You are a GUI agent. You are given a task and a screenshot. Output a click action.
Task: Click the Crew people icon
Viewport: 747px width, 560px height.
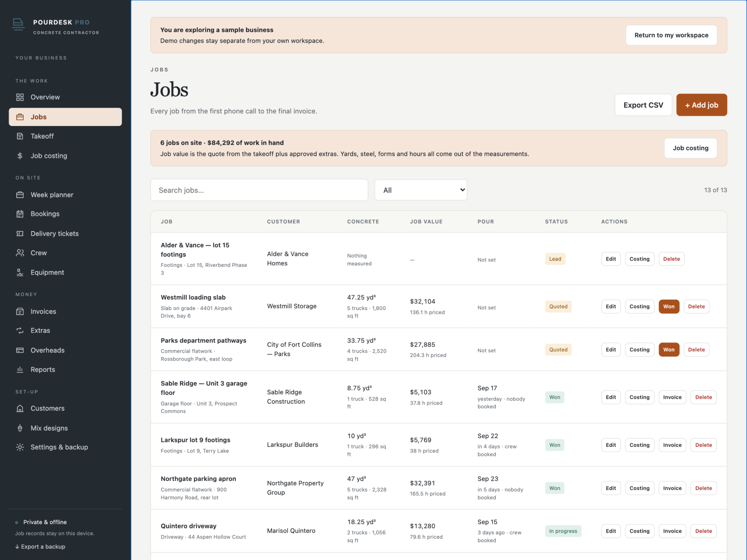point(20,253)
